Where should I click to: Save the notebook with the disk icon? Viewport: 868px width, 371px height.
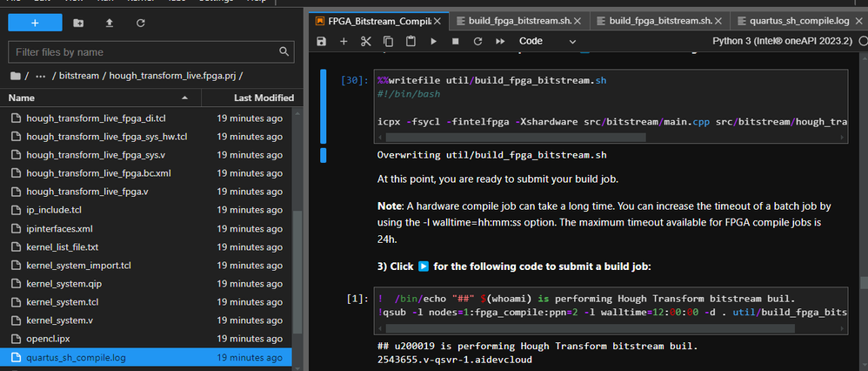pyautogui.click(x=322, y=41)
